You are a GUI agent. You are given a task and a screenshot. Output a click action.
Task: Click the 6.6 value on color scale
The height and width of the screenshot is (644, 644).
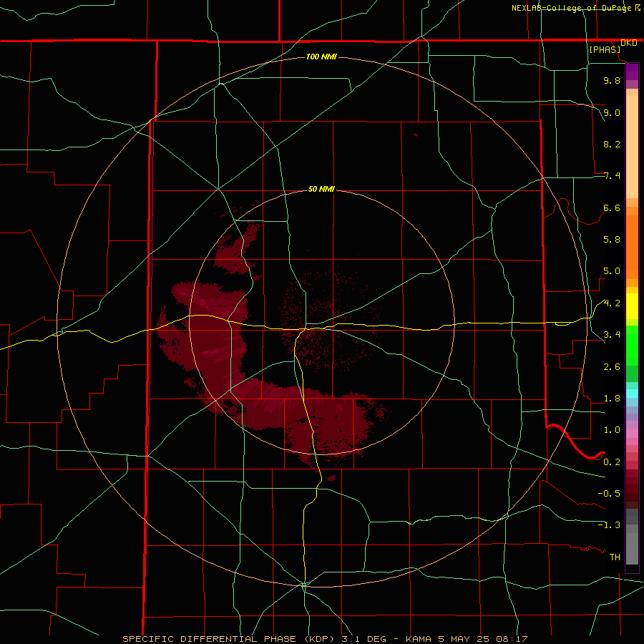pyautogui.click(x=612, y=208)
